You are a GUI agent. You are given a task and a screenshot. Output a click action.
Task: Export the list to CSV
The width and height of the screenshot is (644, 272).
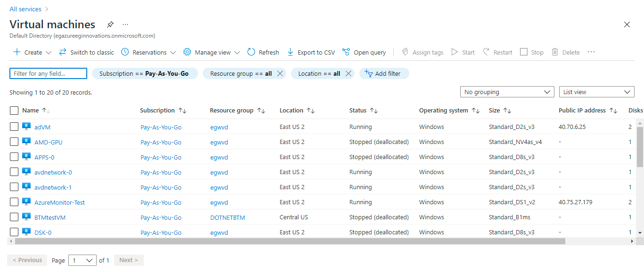(x=311, y=52)
